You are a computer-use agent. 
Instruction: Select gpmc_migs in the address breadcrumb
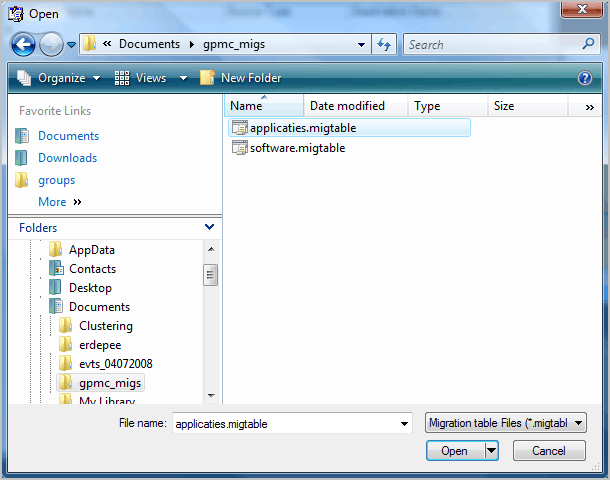point(234,44)
